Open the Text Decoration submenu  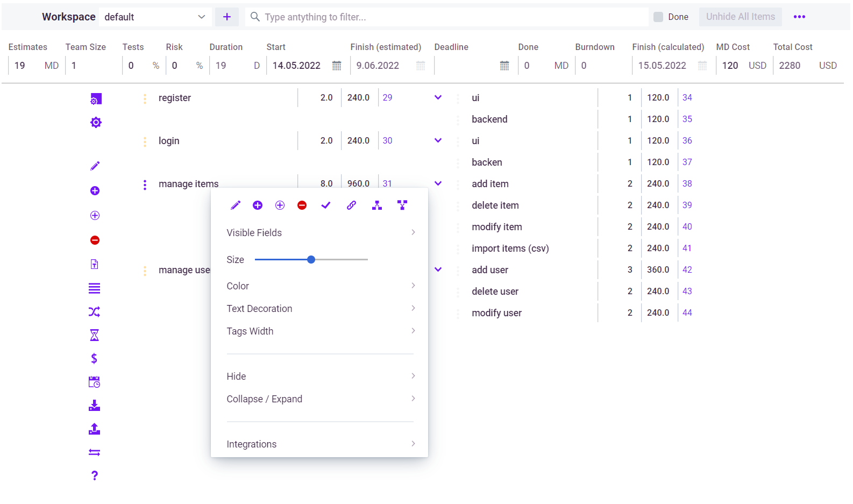point(321,309)
